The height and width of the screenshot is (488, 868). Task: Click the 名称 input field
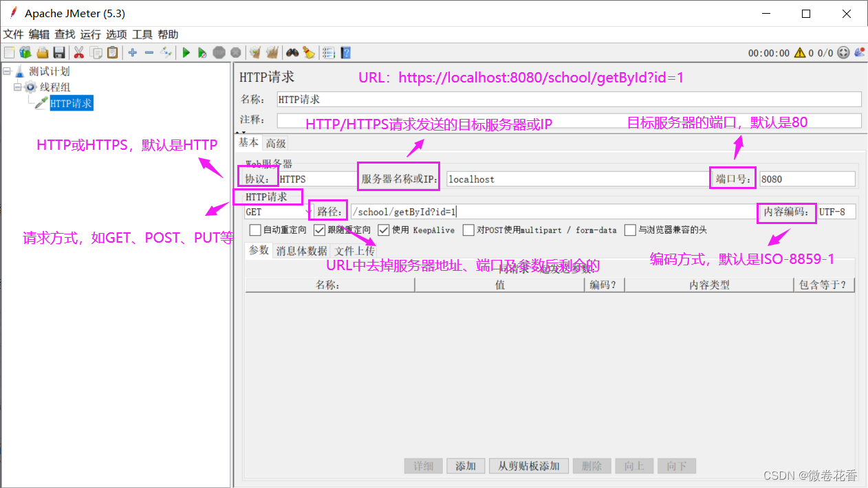pyautogui.click(x=569, y=100)
